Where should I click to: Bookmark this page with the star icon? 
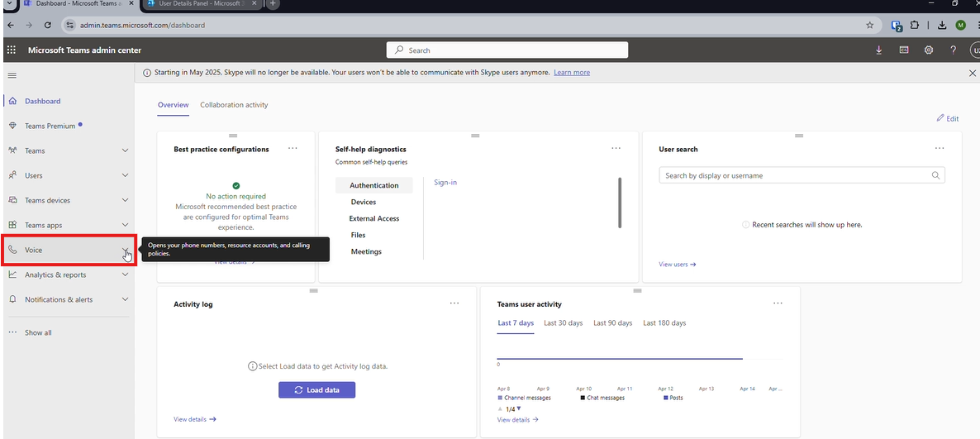[x=869, y=25]
